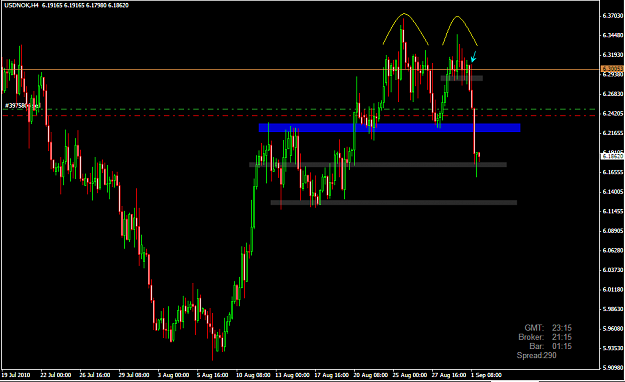Click the 1 Sep 08:00 time label
Viewport: 625px width, 382px height.
tap(486, 375)
